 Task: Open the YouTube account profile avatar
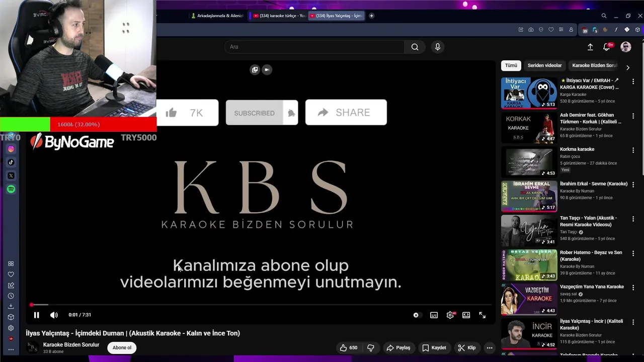(x=626, y=47)
